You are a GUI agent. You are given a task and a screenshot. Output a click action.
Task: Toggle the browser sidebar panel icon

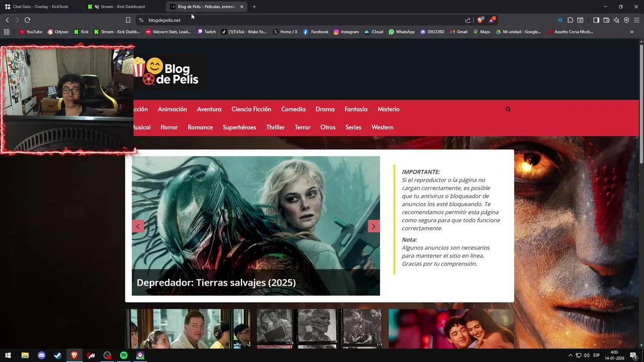point(596,20)
